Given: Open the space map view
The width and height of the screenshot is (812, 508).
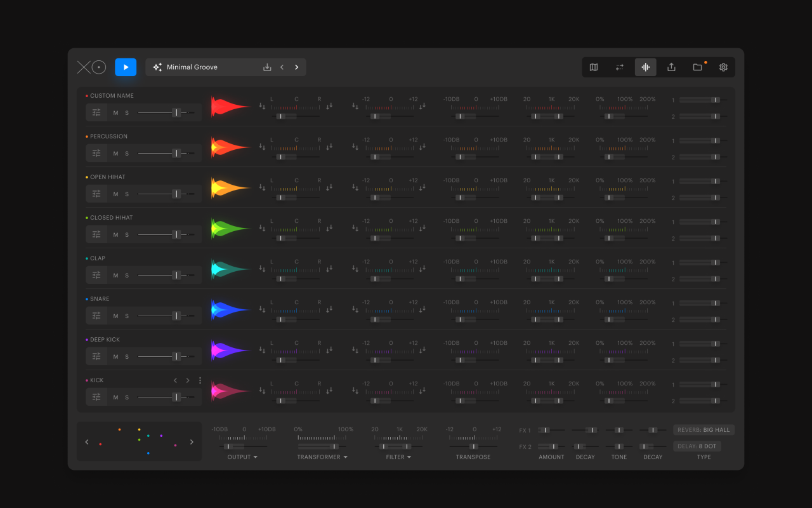Looking at the screenshot, I should coord(594,67).
